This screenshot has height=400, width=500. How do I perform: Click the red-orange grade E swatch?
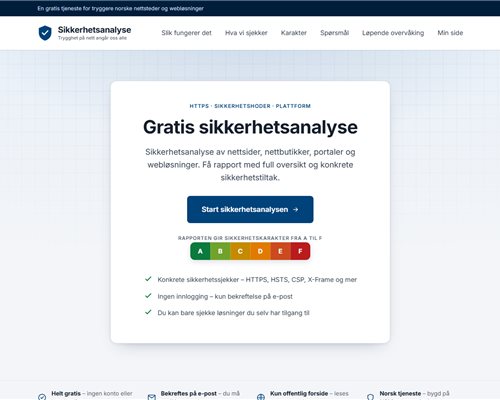click(280, 251)
